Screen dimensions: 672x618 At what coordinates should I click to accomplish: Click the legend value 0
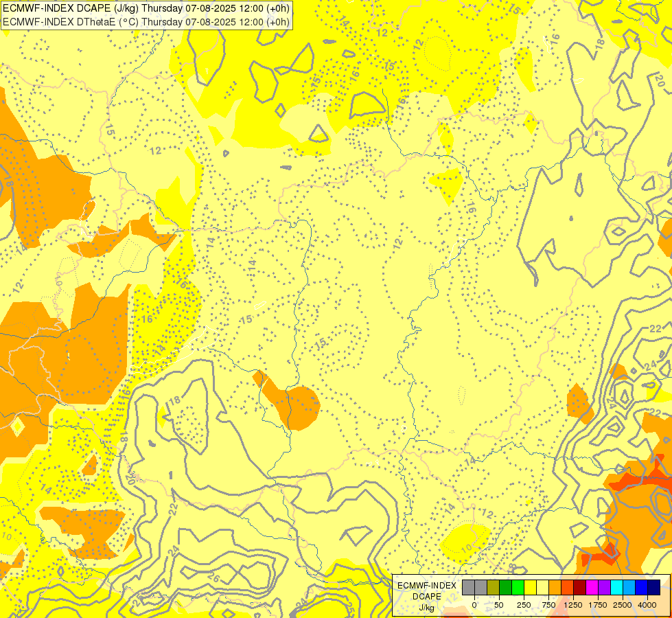point(474,605)
